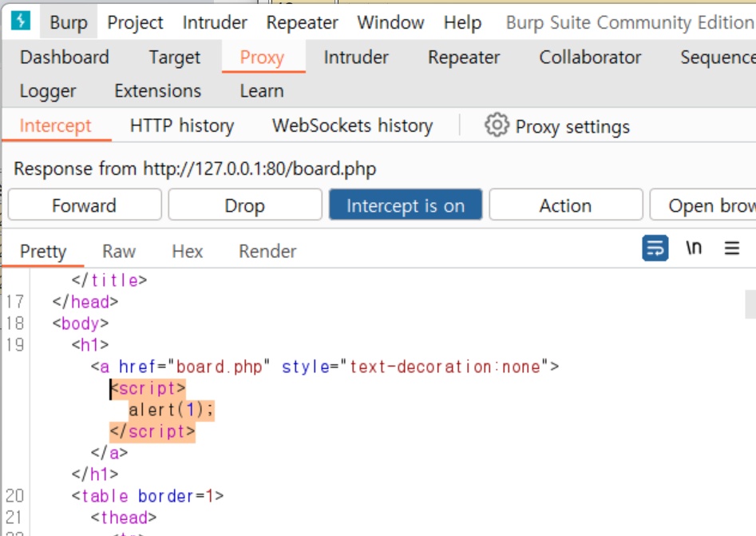Switch to the Pretty view tab
Image resolution: width=756 pixels, height=536 pixels.
(43, 252)
